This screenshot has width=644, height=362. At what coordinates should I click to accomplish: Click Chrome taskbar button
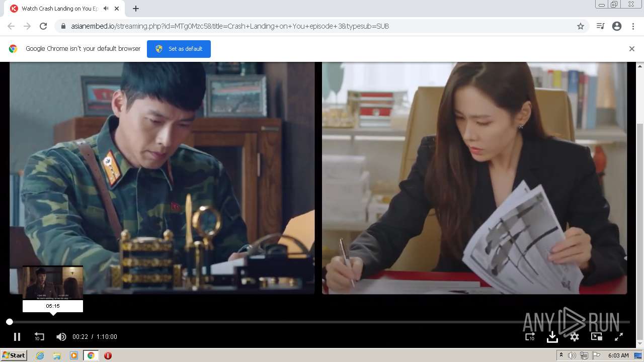click(91, 355)
